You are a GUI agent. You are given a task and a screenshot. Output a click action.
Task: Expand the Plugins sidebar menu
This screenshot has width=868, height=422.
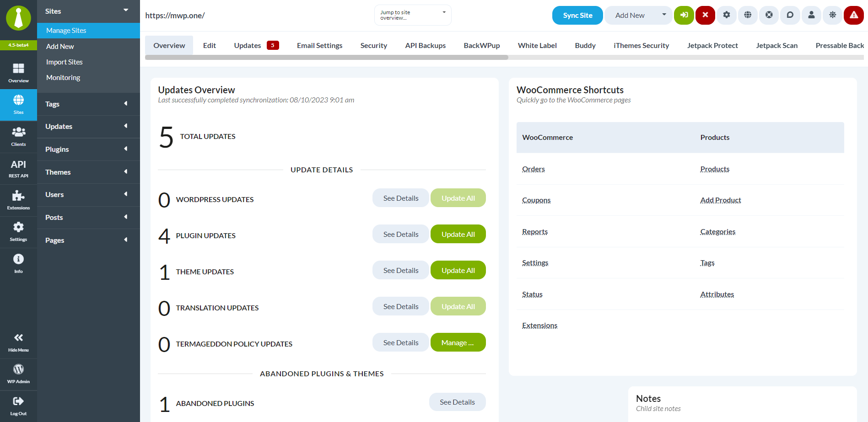(88, 149)
